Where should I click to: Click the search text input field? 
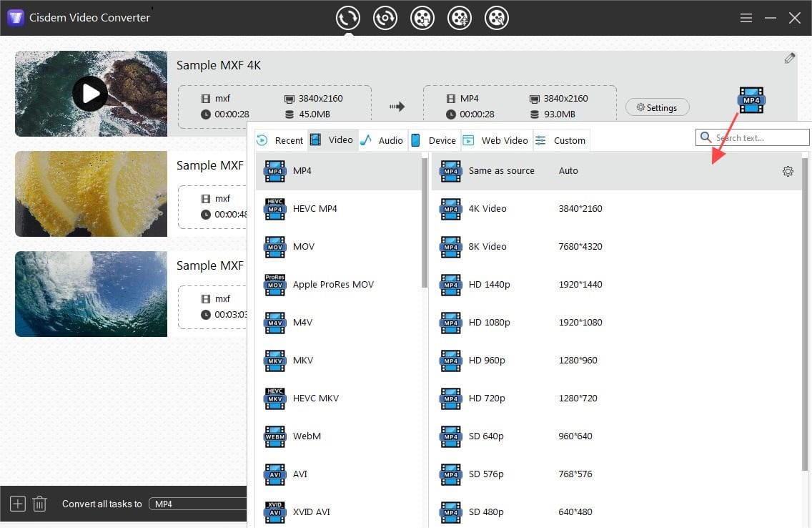coord(754,137)
